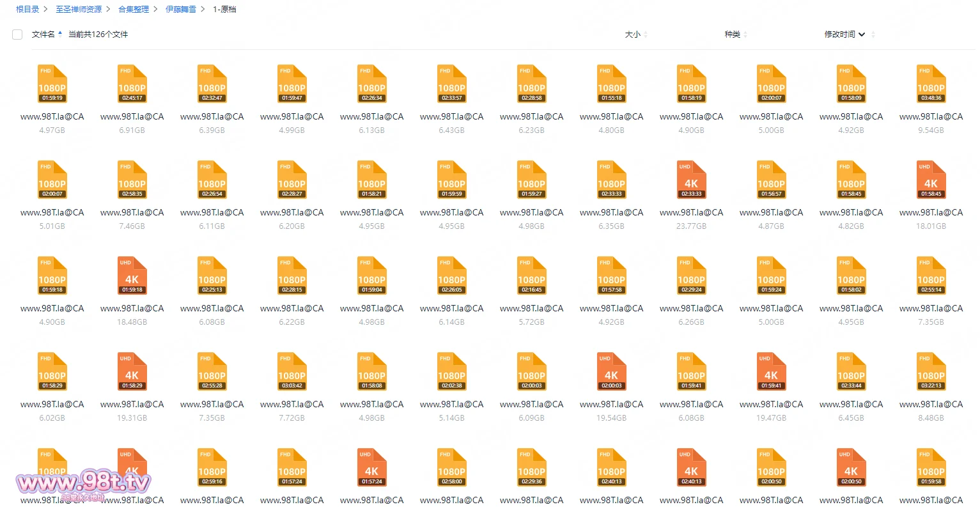Screen dimensions: 980x507
Task: Click the 4K file icon sized 18.01GB
Action: coord(931,180)
